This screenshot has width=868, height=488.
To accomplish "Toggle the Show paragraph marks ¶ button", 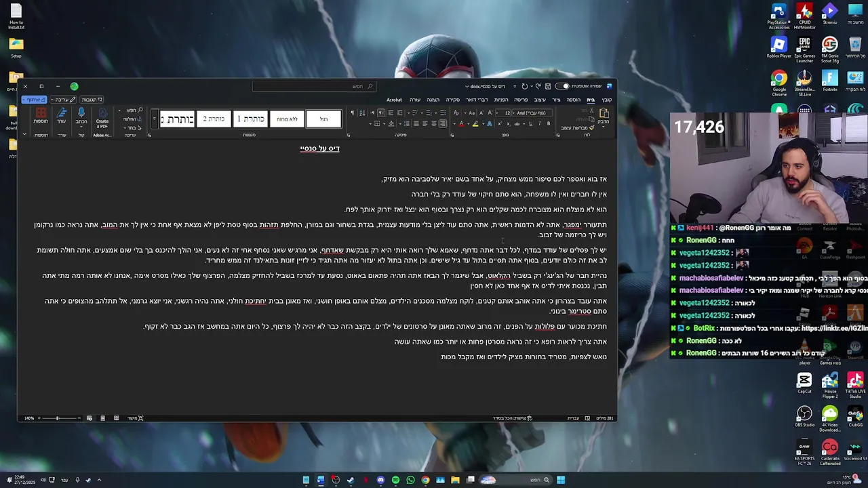I will [x=353, y=113].
